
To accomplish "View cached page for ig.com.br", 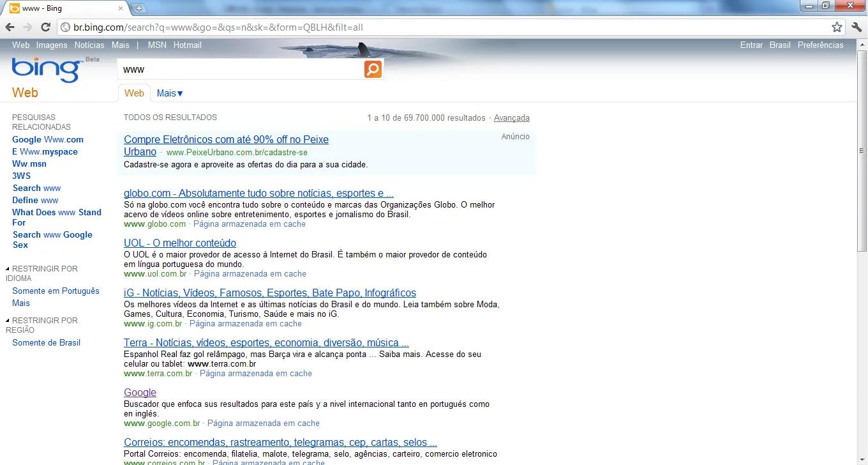I will pos(246,324).
